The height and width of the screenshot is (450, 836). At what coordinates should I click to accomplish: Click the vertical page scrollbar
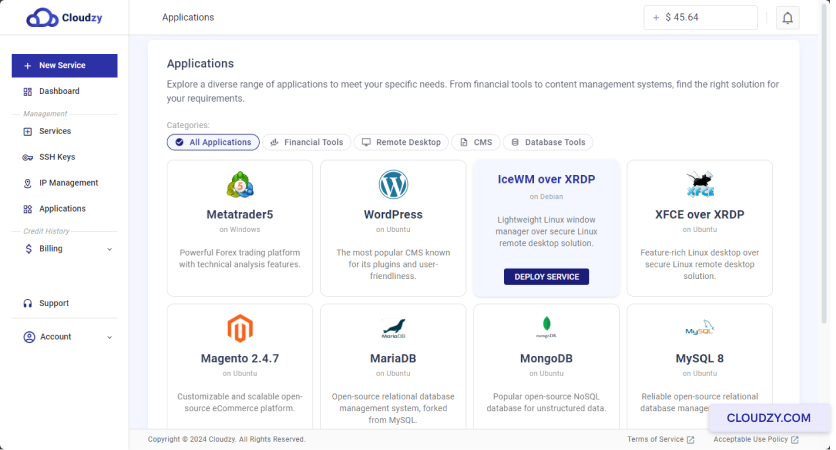(826, 165)
